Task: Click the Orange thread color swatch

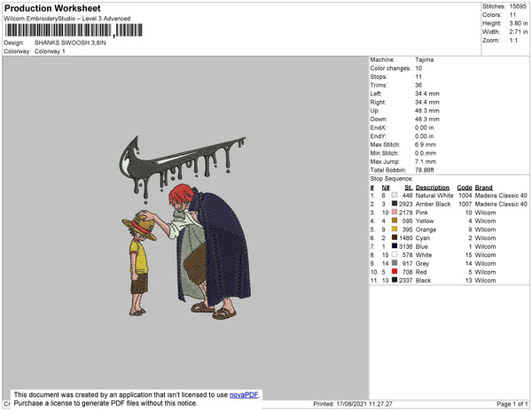Action: point(395,229)
